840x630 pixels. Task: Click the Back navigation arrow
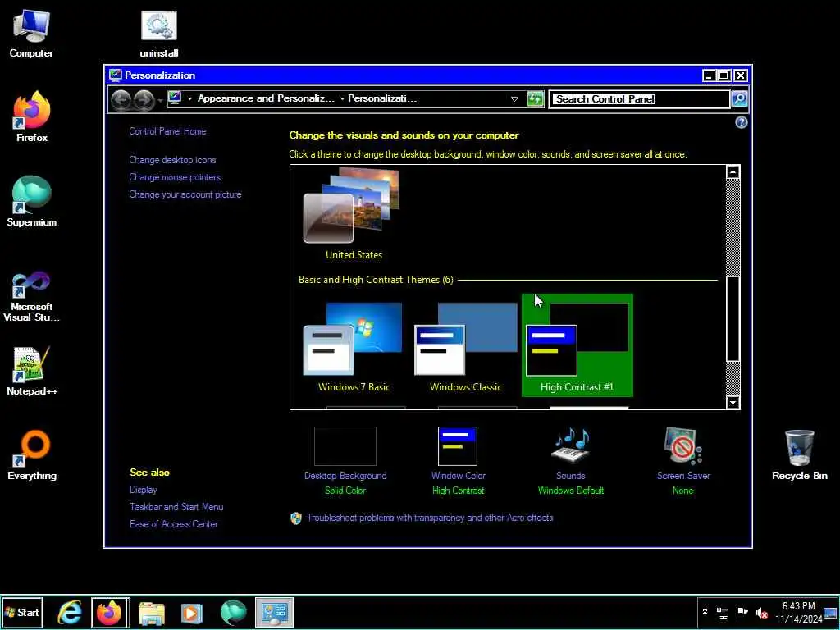(121, 99)
